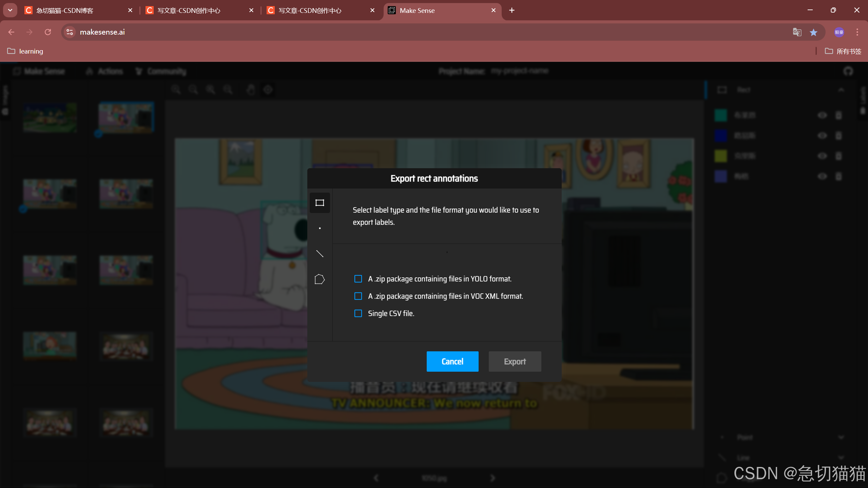Select the polygon label type icon

click(320, 279)
